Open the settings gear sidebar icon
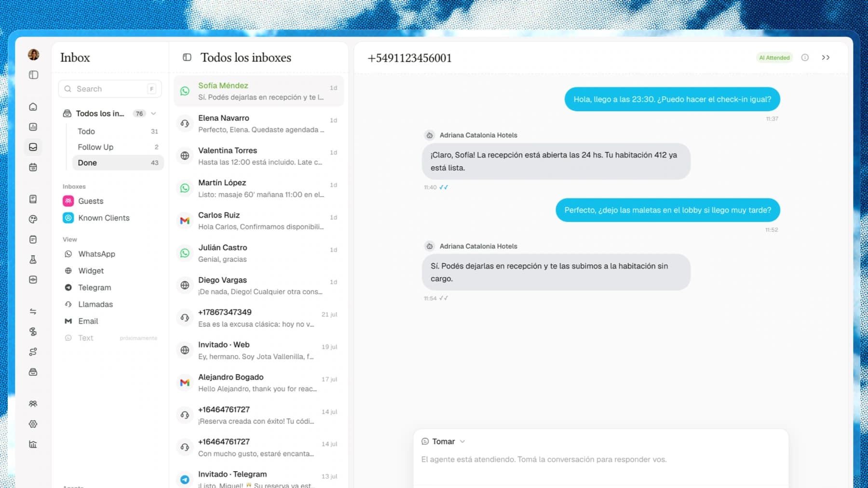Viewport: 868px width, 488px height. (x=33, y=424)
